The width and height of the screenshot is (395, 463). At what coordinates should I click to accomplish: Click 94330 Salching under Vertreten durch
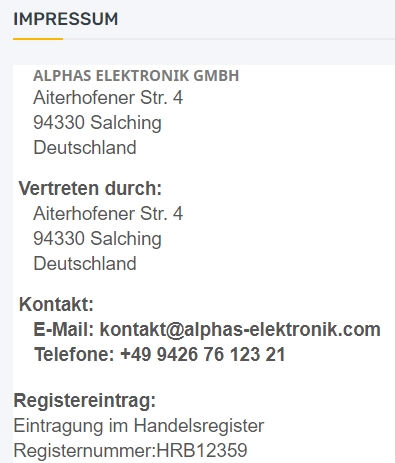pos(97,239)
